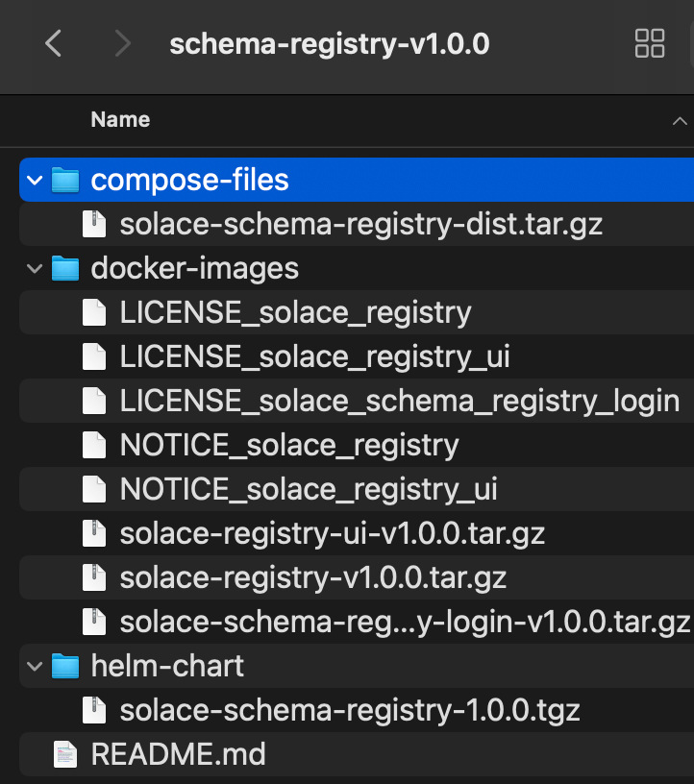Click the compose-files folder icon
This screenshot has width=694, height=784.
point(65,180)
